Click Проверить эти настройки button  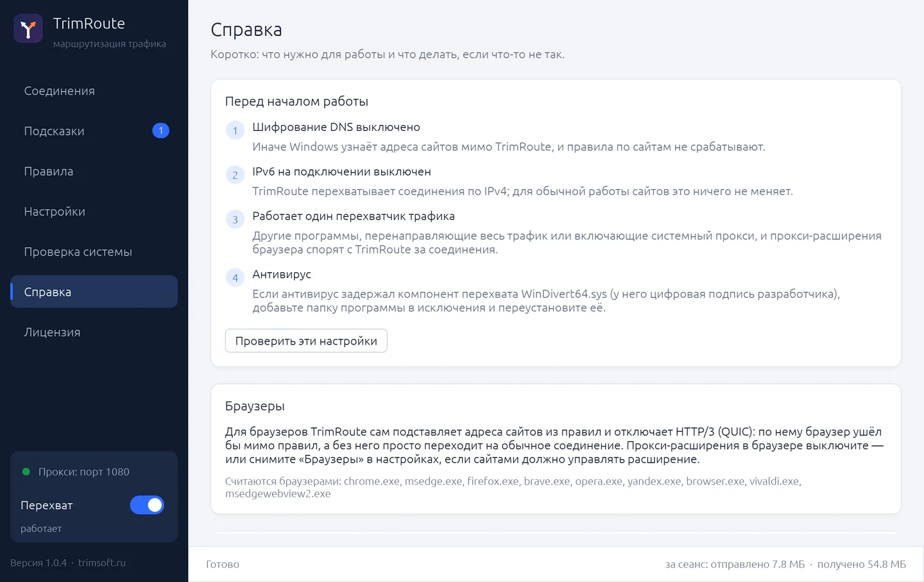(306, 341)
